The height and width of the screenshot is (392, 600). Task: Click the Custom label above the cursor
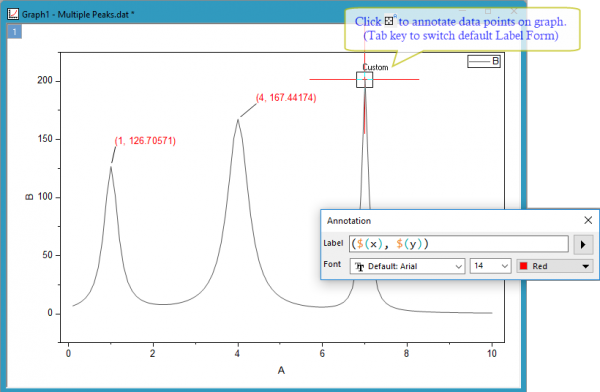tap(375, 67)
